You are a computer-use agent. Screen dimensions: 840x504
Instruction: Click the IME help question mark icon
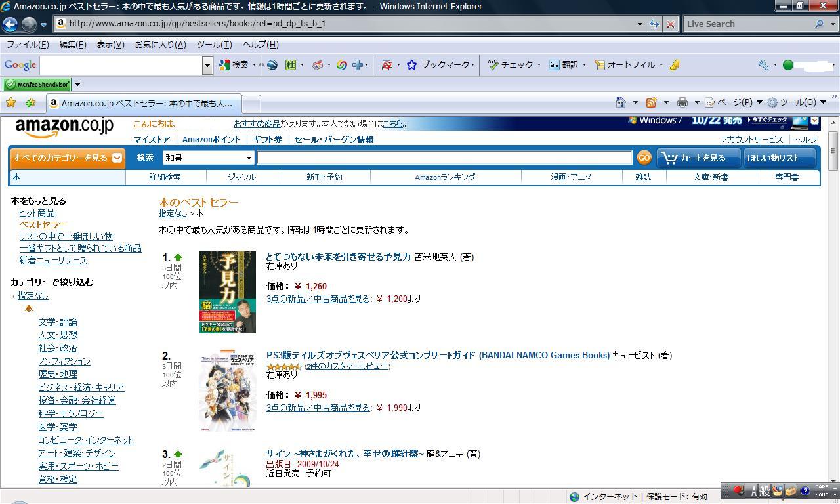click(805, 491)
